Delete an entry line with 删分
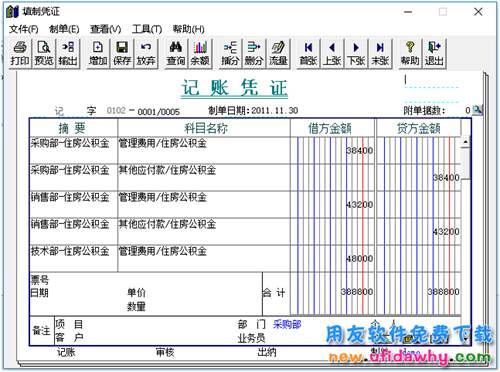This screenshot has width=500, height=372. tap(254, 53)
